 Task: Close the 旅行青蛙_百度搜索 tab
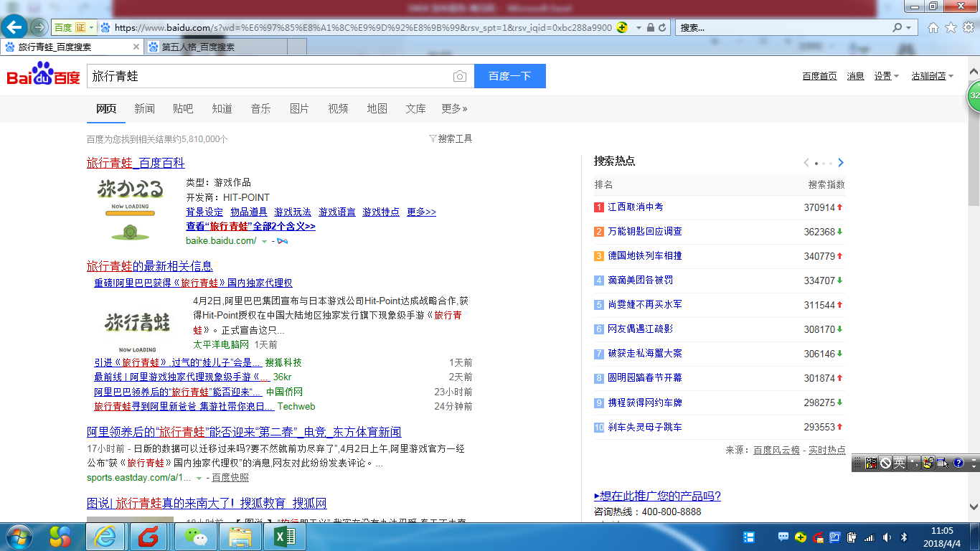(136, 47)
